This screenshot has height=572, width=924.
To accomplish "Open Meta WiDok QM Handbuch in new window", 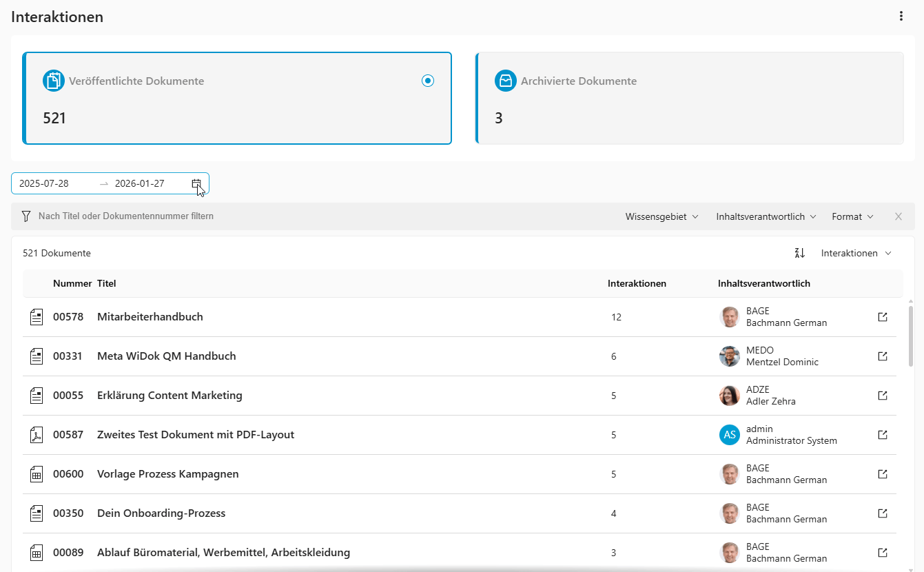I will pos(883,356).
